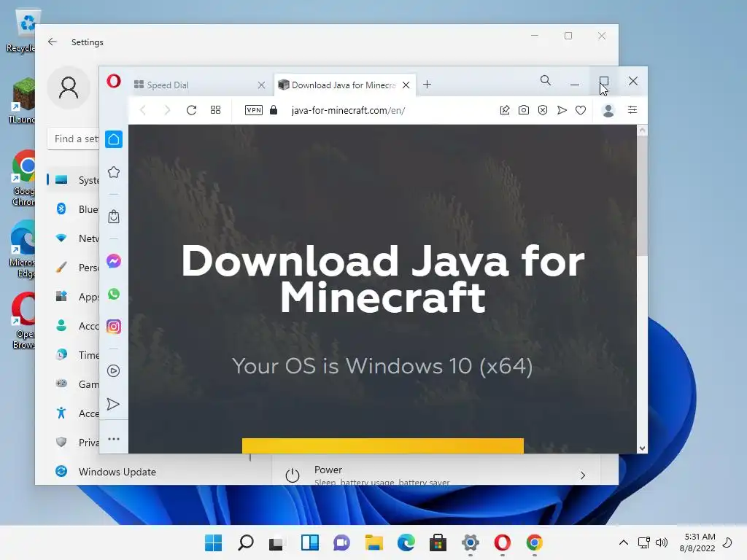
Task: Open Widgets from the taskbar
Action: click(x=309, y=542)
